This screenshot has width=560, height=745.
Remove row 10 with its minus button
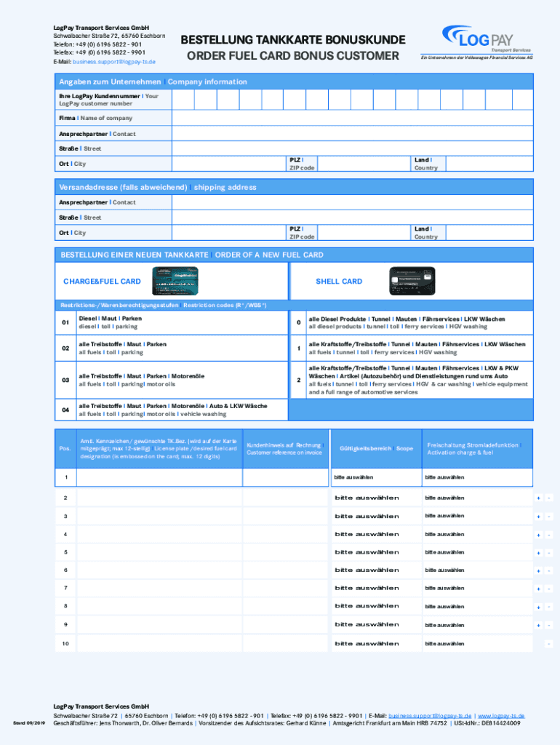548,644
